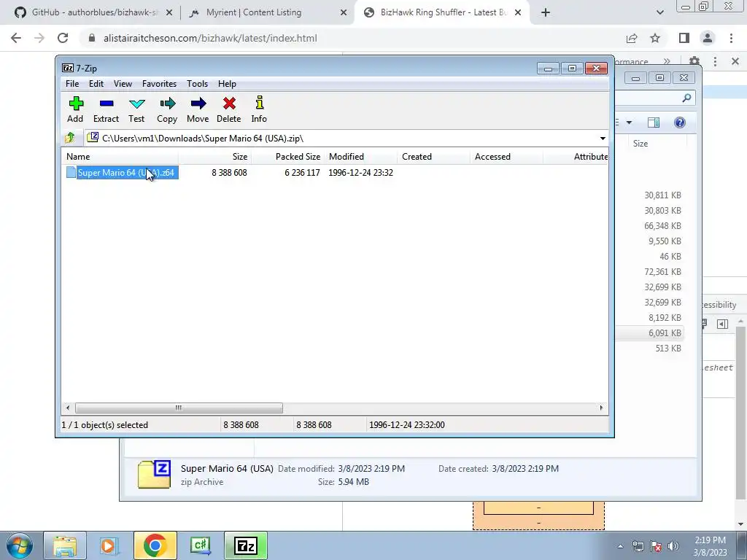Bookmark this page with the star icon
This screenshot has height=560, width=747.
click(x=655, y=38)
